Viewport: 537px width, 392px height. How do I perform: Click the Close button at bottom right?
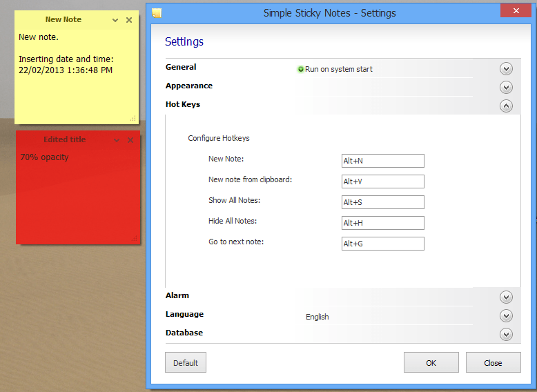point(493,362)
